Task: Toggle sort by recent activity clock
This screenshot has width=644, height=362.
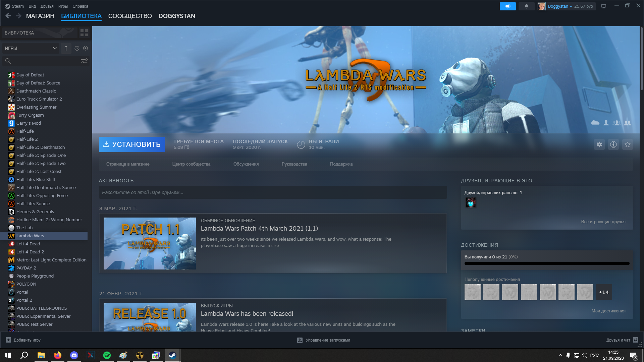Action: tap(77, 48)
